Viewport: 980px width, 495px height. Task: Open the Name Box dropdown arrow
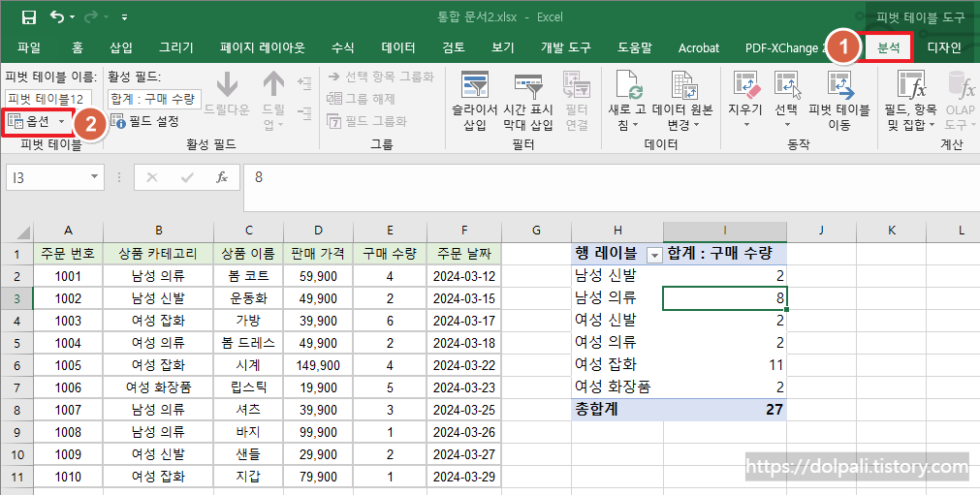[x=94, y=177]
